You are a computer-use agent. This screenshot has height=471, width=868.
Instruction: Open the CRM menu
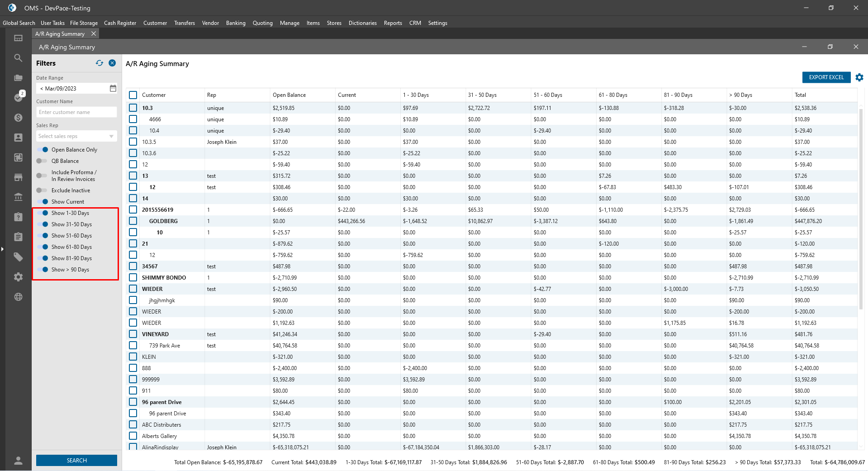click(415, 23)
